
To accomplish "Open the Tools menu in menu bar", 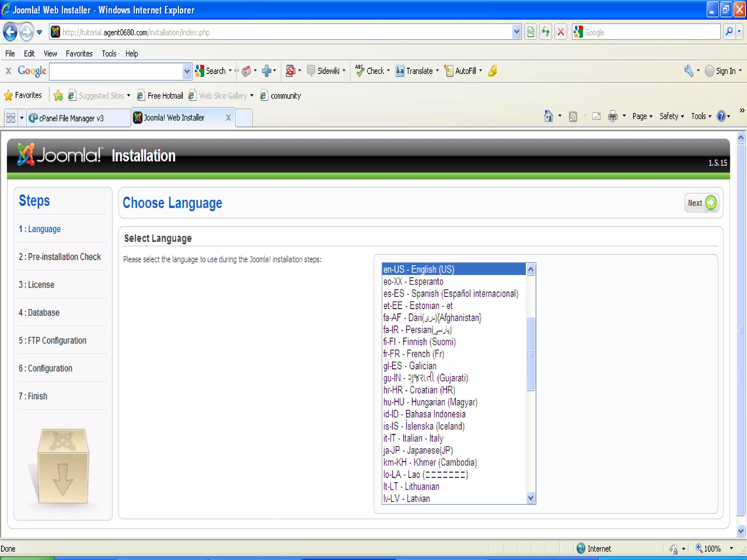I will coord(109,54).
